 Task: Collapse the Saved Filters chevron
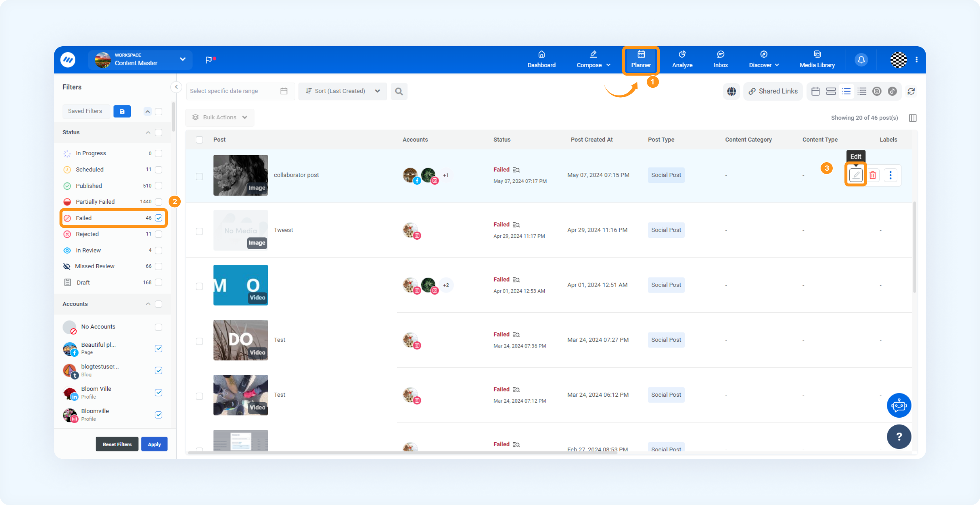click(x=148, y=111)
